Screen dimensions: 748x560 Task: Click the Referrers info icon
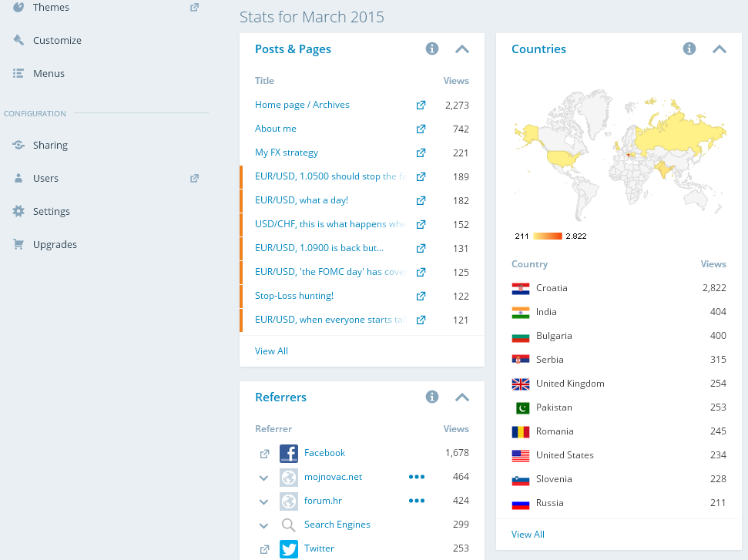tap(432, 397)
